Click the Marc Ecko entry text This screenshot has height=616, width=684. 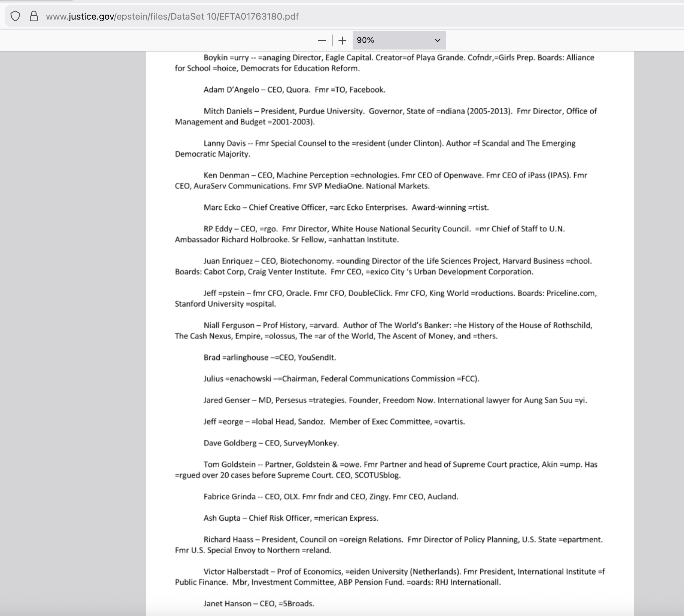click(x=346, y=207)
